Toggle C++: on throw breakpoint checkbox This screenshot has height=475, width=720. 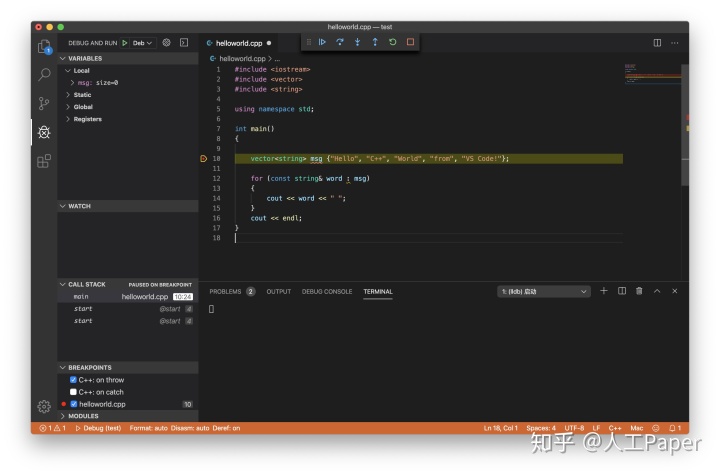click(x=73, y=380)
